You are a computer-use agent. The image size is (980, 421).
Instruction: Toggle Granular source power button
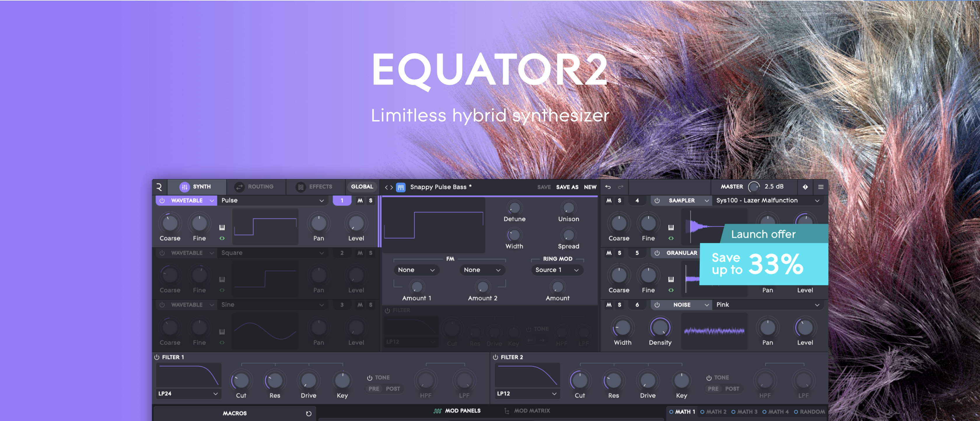(657, 253)
